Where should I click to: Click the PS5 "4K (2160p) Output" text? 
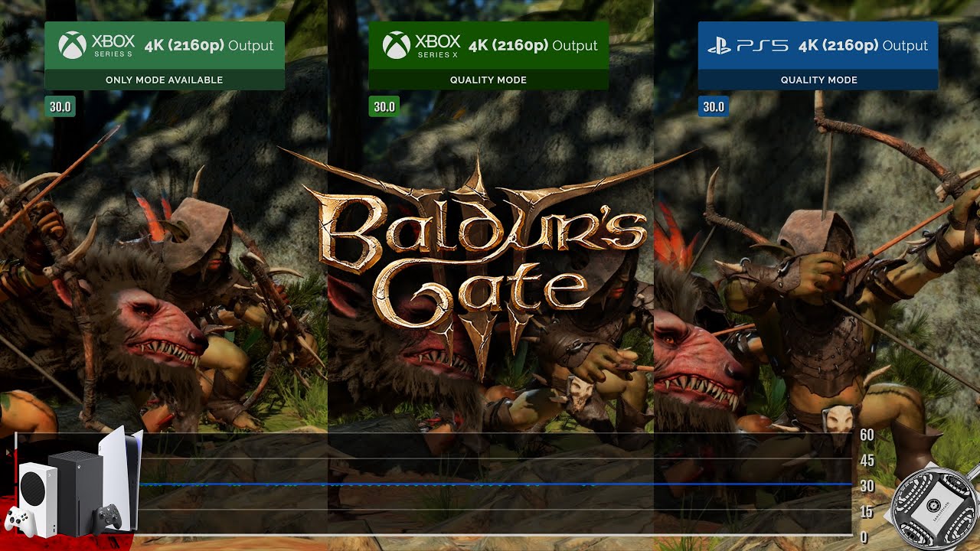pyautogui.click(x=863, y=45)
